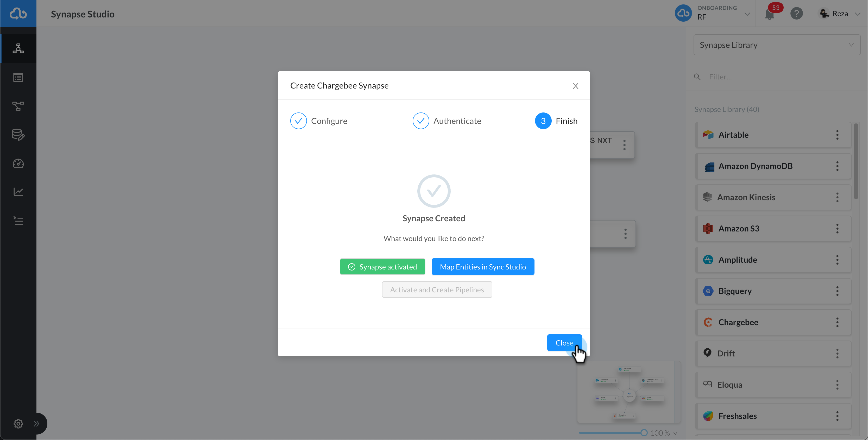Select the Bigquery library entry
The height and width of the screenshot is (440, 868).
pyautogui.click(x=773, y=291)
